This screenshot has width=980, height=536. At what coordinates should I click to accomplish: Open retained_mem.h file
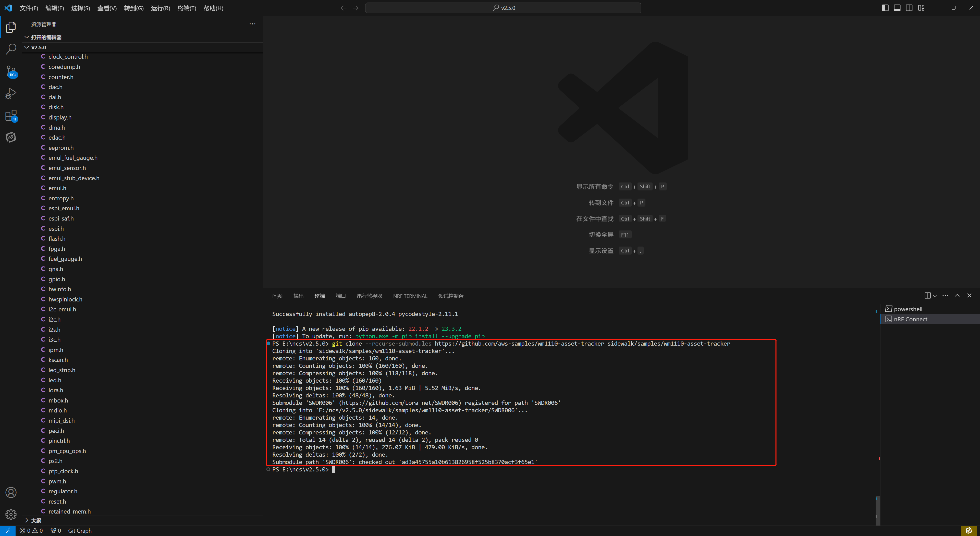coord(142,512)
